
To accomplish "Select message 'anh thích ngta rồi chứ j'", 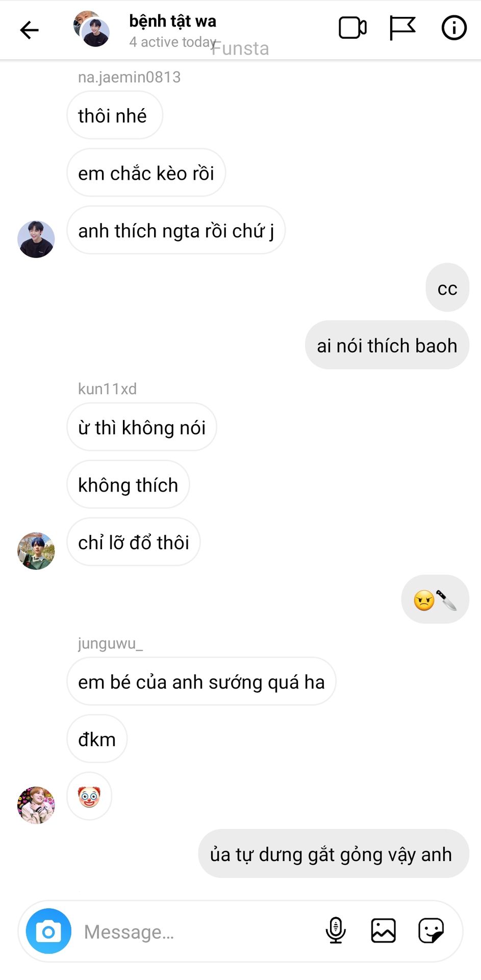I will [x=176, y=230].
